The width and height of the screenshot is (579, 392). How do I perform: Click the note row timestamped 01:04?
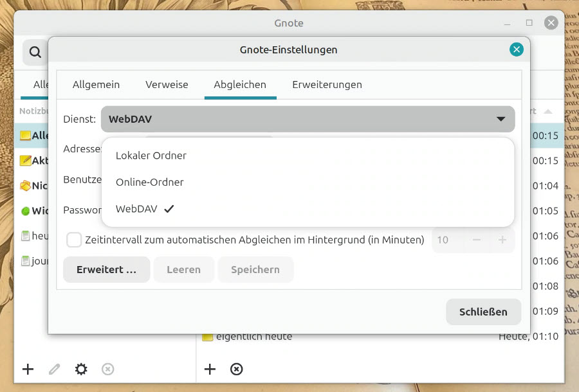[546, 186]
